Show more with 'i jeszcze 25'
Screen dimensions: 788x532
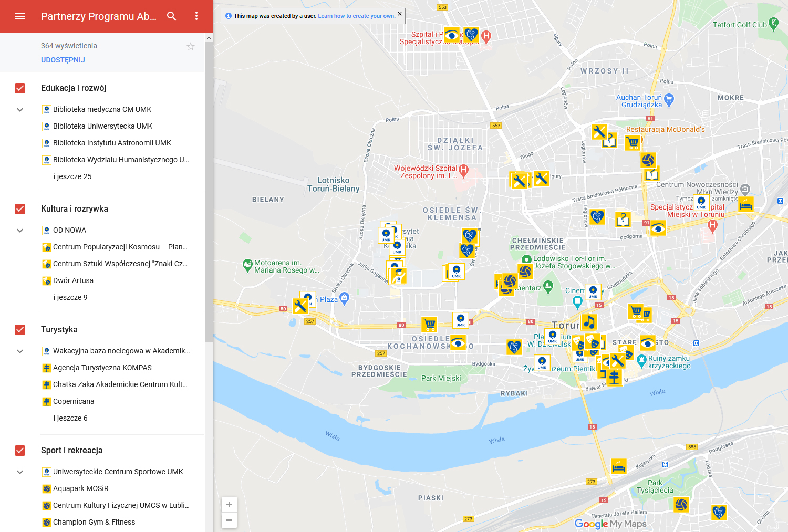tap(72, 176)
